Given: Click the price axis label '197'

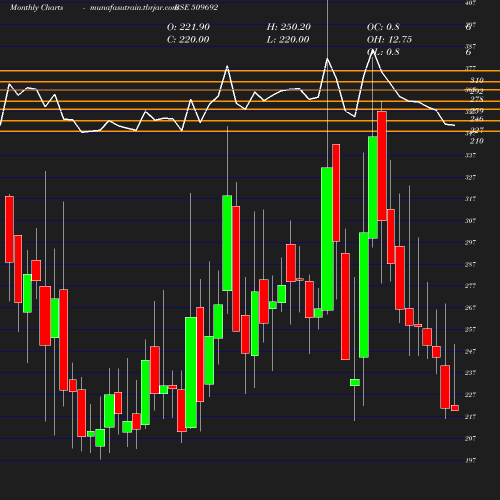Looking at the screenshot, I should [470, 460].
